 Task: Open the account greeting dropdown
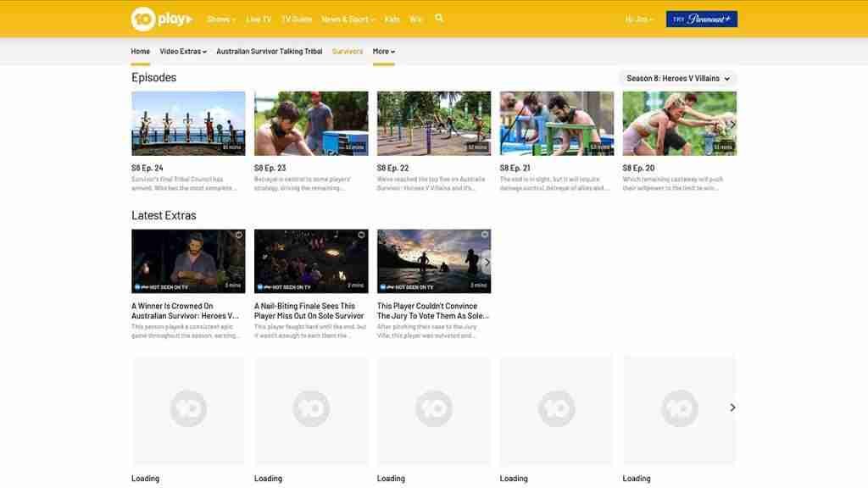click(x=639, y=19)
